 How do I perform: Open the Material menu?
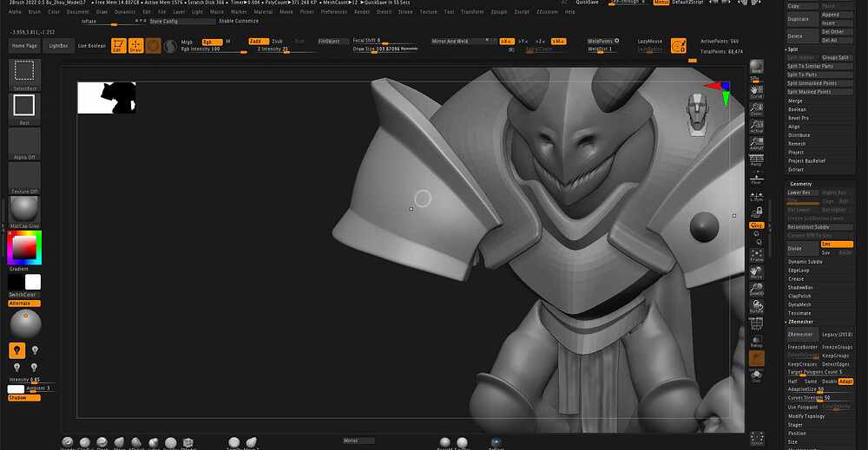pos(263,11)
